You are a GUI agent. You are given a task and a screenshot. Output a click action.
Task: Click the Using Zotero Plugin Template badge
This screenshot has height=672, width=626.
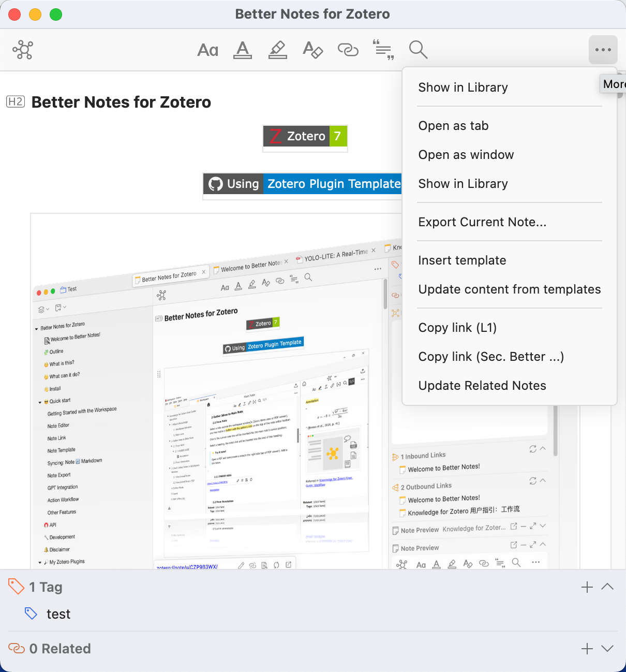pos(303,184)
